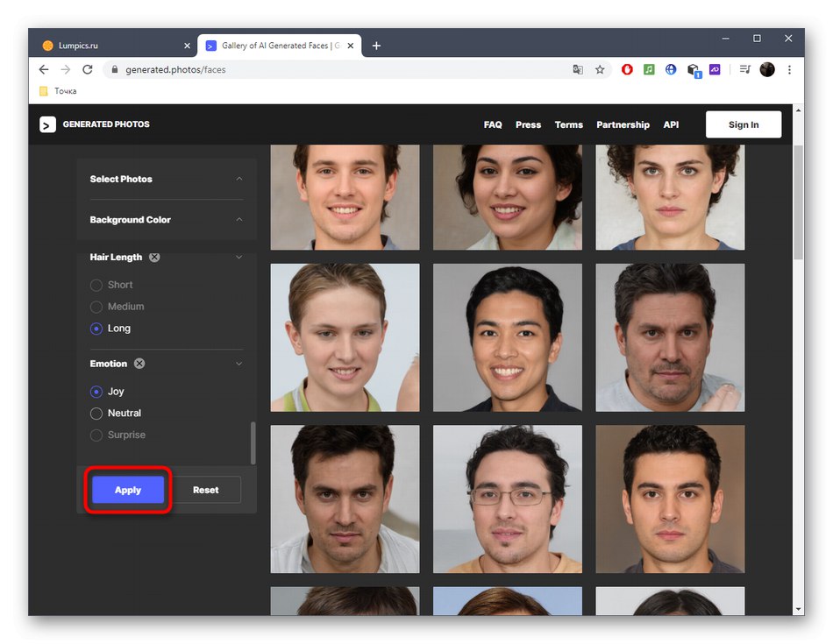
Task: Select Long hair length option
Action: (110, 329)
